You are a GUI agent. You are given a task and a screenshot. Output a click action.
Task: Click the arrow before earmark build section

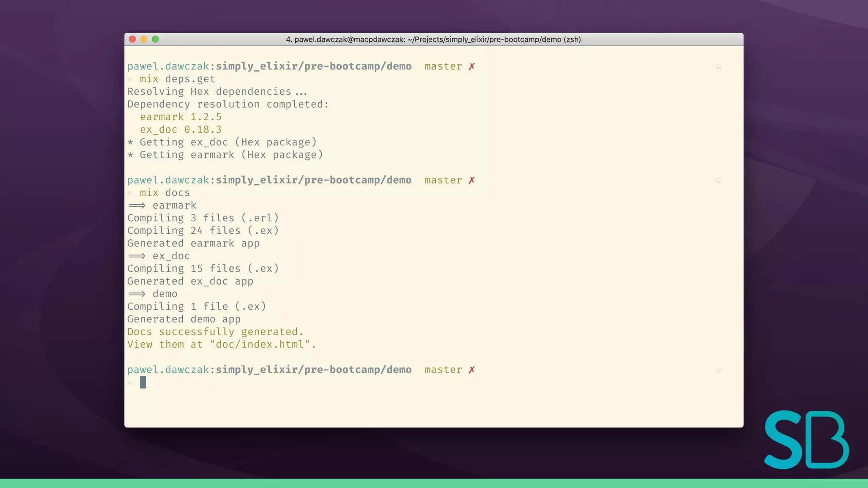coord(136,205)
